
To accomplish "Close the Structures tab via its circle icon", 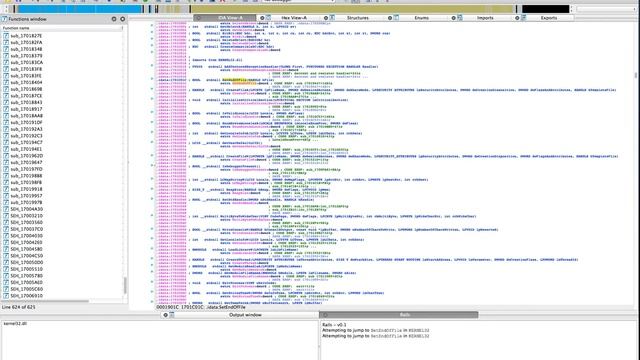I will (326, 18).
